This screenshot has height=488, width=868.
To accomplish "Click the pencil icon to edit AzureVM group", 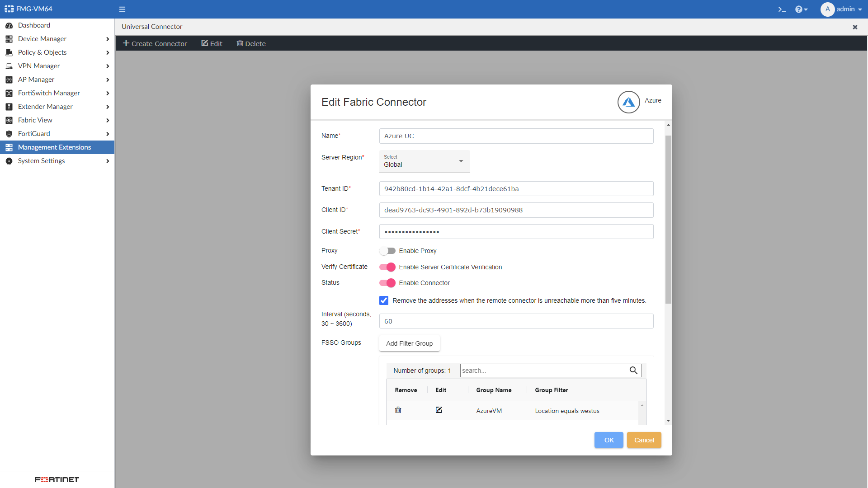I will click(x=439, y=410).
